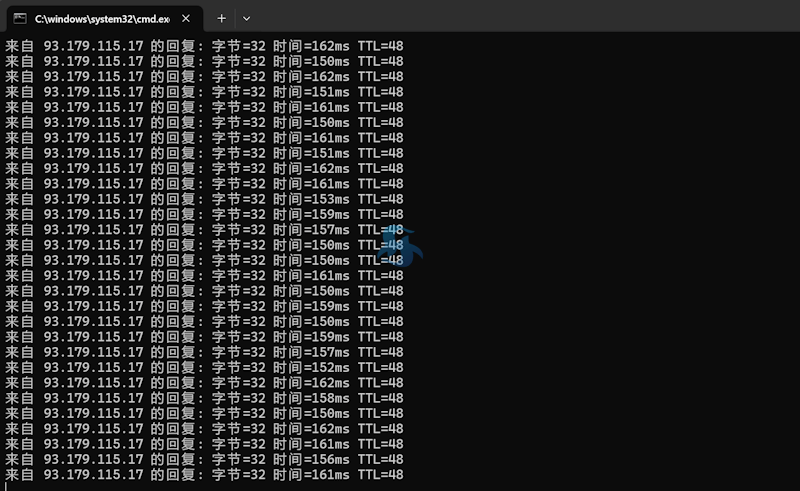Open a new tab with the plus icon
This screenshot has height=491, width=800.
pyautogui.click(x=221, y=18)
